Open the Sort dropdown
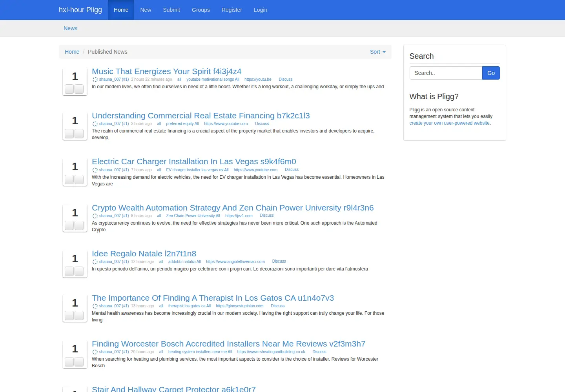Viewport: 565px width, 392px height. click(x=377, y=52)
